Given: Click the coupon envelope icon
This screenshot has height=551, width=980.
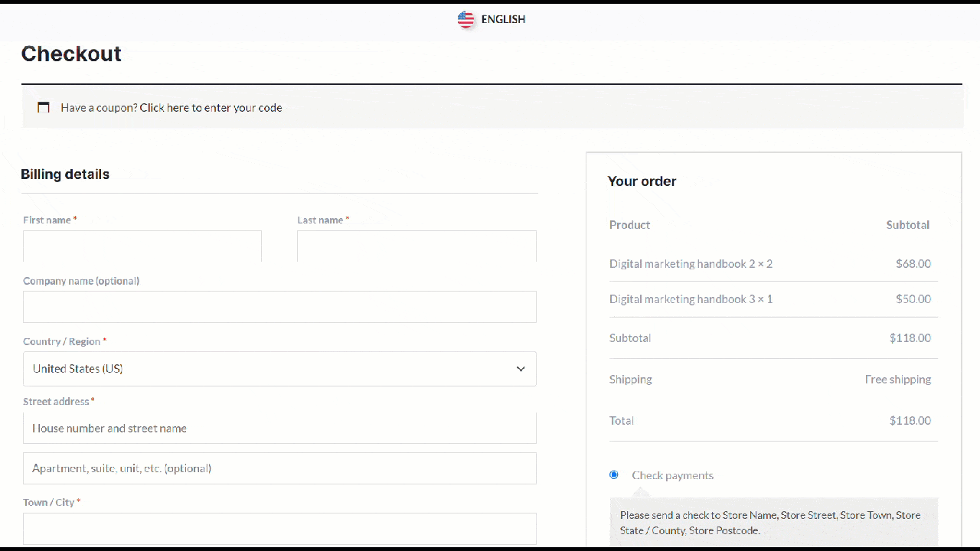Looking at the screenshot, I should point(44,107).
